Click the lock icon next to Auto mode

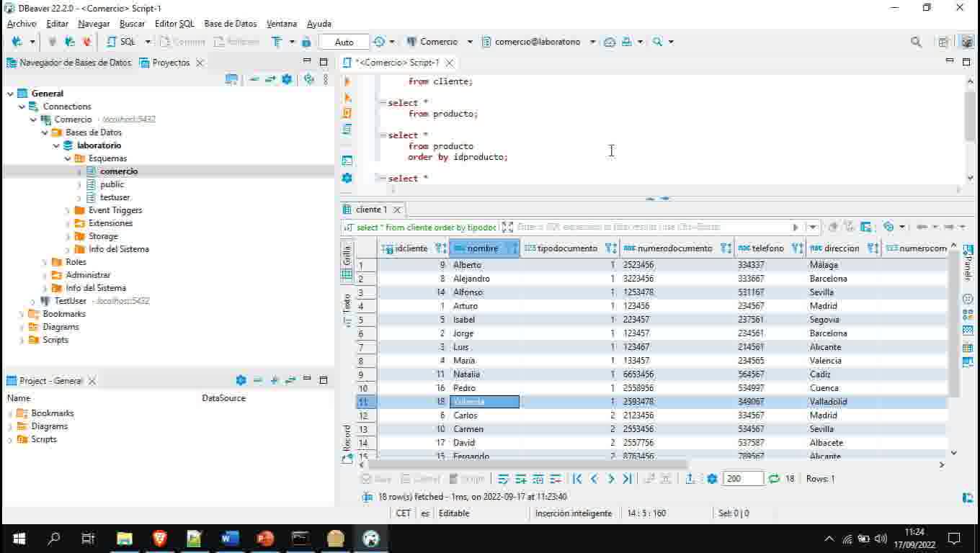click(x=306, y=42)
